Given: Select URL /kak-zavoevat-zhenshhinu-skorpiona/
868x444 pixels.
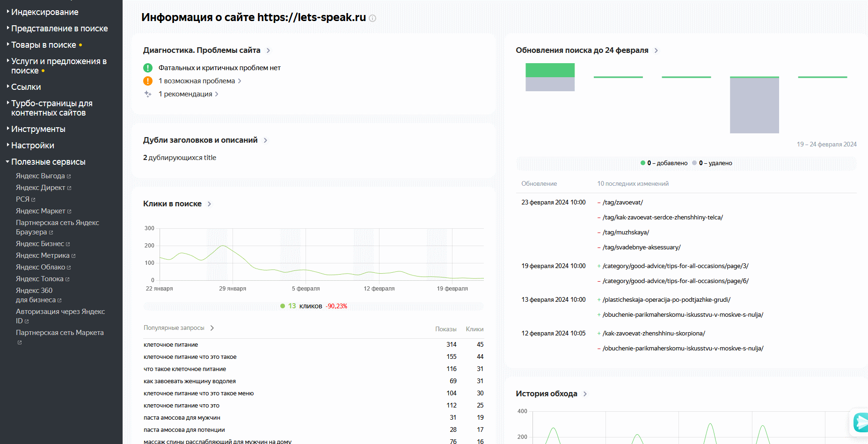Looking at the screenshot, I should [654, 334].
